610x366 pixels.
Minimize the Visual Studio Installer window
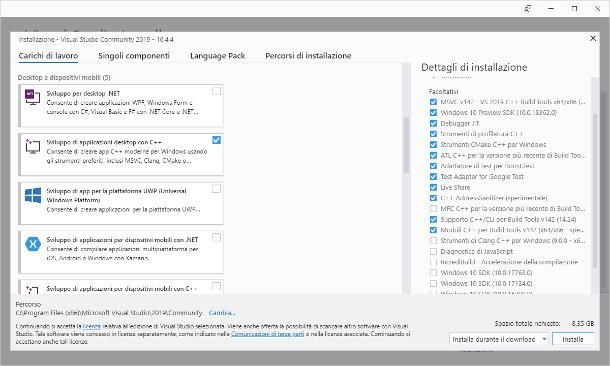click(x=551, y=9)
